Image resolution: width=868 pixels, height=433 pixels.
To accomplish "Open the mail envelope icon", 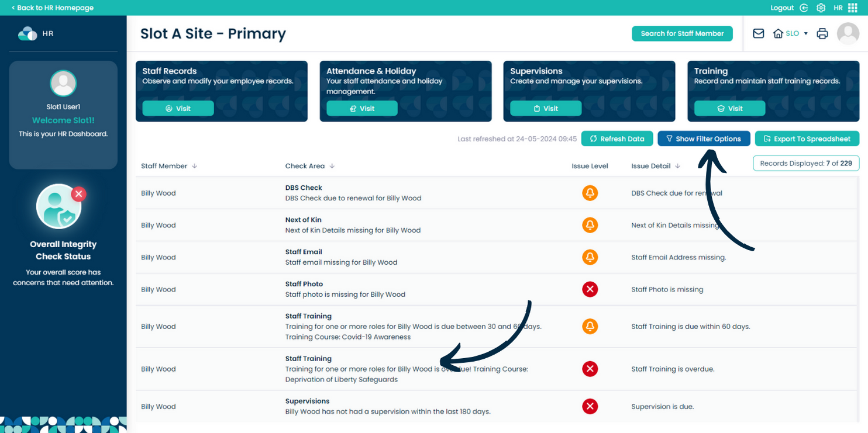I will [x=758, y=33].
